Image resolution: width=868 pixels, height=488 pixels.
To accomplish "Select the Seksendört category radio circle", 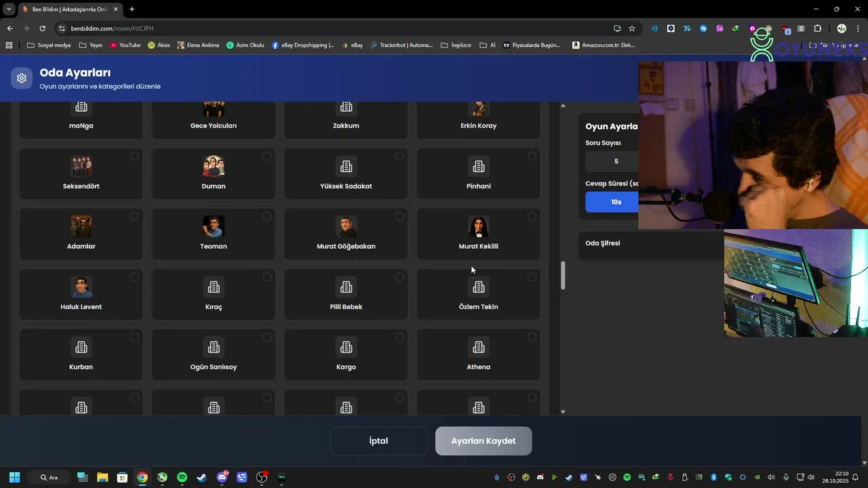I will coord(134,157).
